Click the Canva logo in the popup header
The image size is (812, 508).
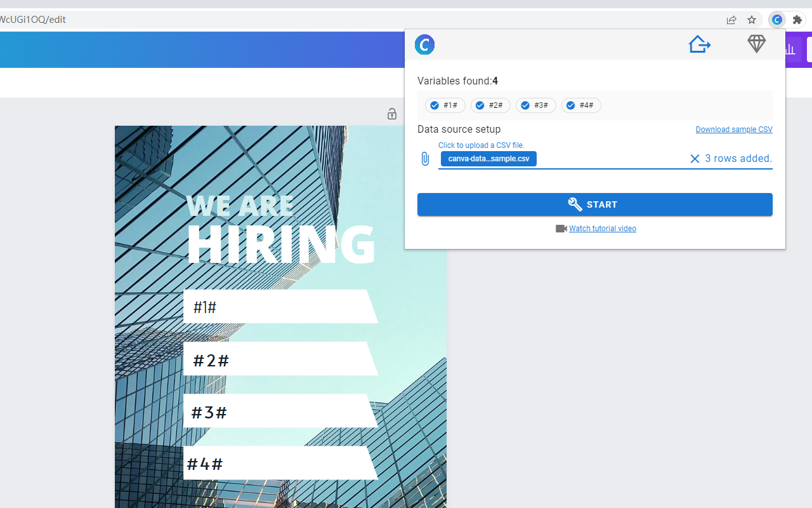click(x=424, y=44)
